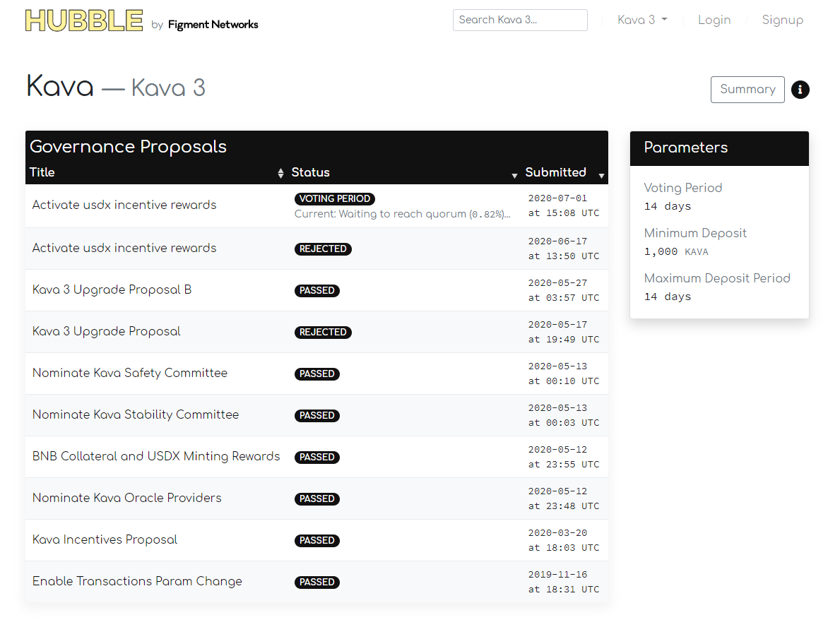
Task: Click PASSED badge for Enable Transactions row
Action: (x=317, y=583)
